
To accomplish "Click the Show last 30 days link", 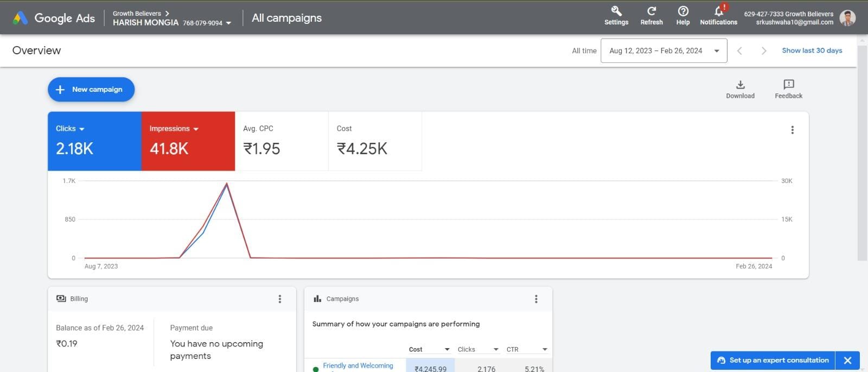I will click(812, 51).
